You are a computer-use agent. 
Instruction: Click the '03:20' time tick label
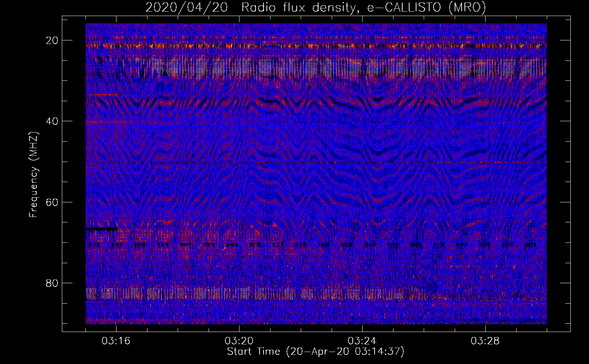(x=239, y=341)
